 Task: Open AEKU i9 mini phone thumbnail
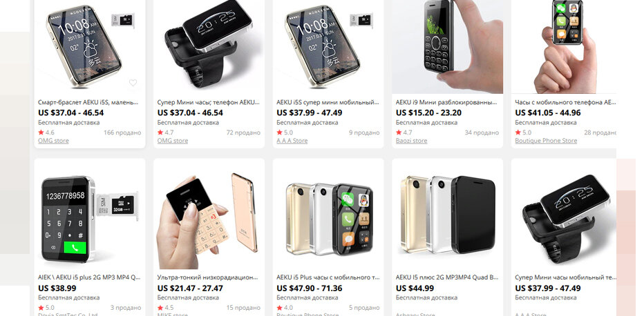(x=447, y=47)
